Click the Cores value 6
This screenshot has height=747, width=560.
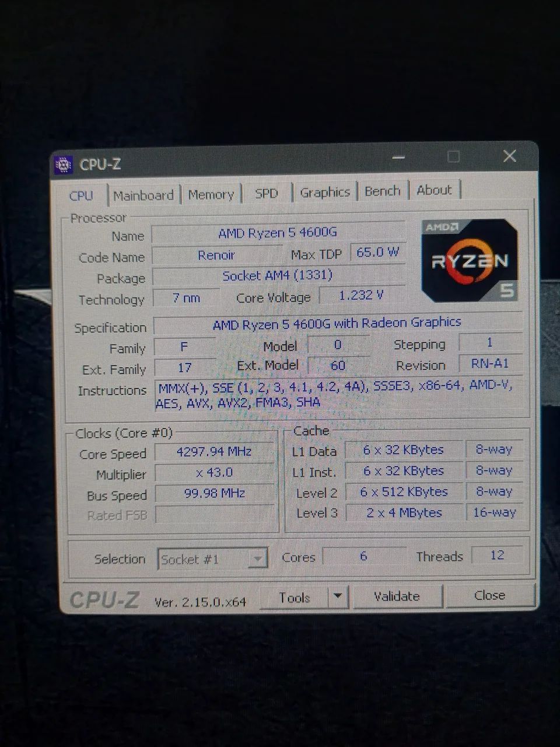tap(363, 556)
